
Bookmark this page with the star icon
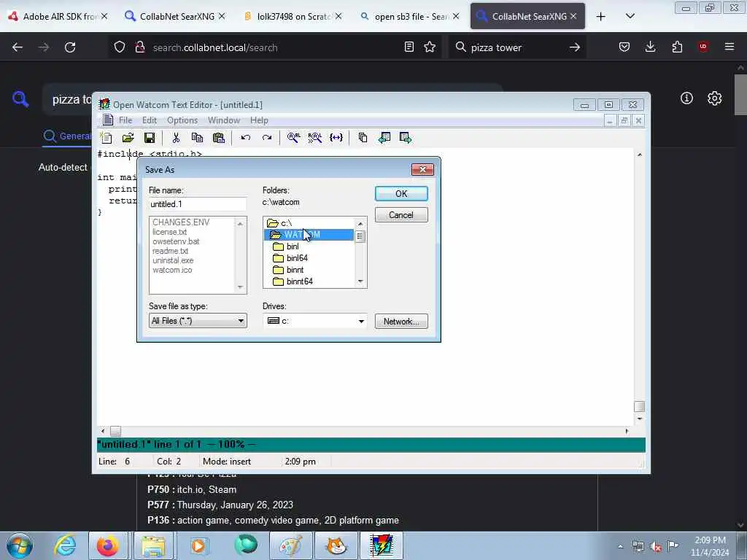(430, 47)
